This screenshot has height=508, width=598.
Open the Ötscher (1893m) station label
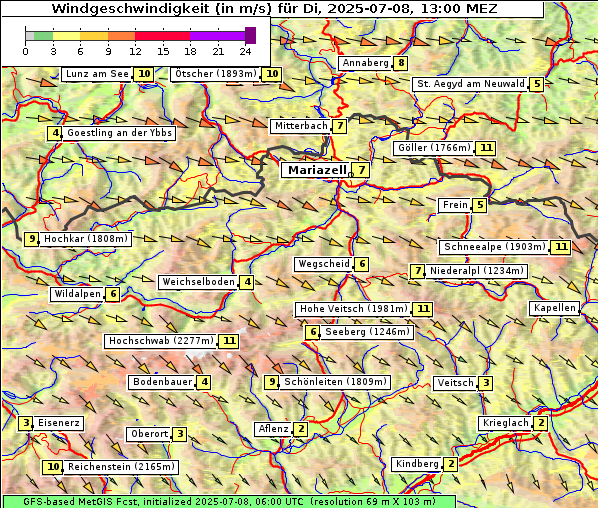[x=216, y=74]
